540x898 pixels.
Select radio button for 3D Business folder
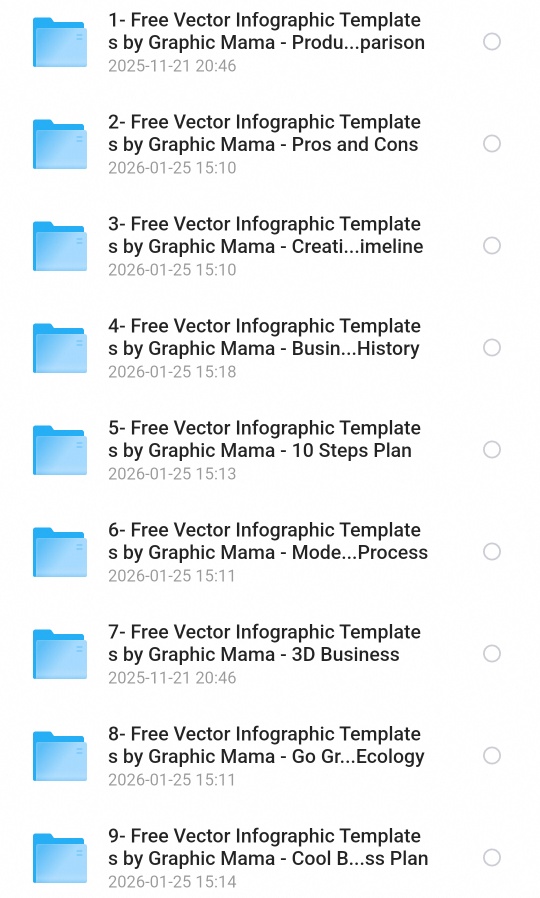[x=492, y=653]
